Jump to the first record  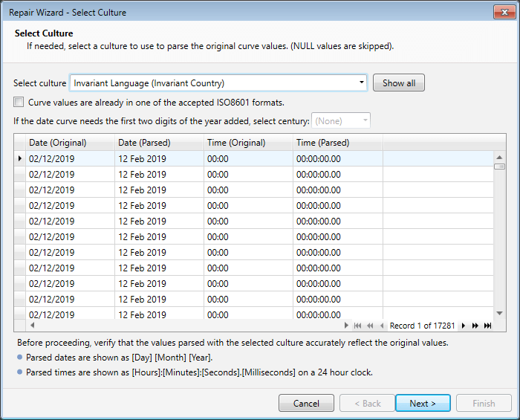[x=357, y=326]
